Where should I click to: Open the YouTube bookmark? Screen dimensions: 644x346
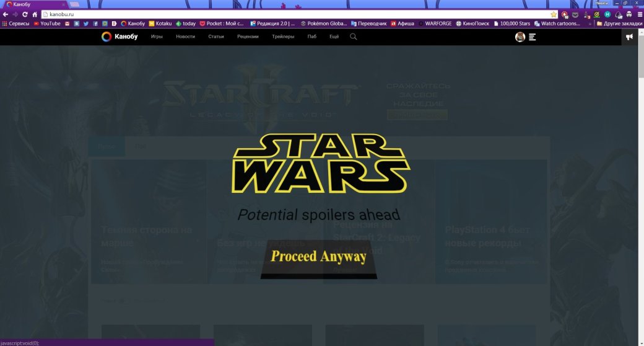click(47, 24)
